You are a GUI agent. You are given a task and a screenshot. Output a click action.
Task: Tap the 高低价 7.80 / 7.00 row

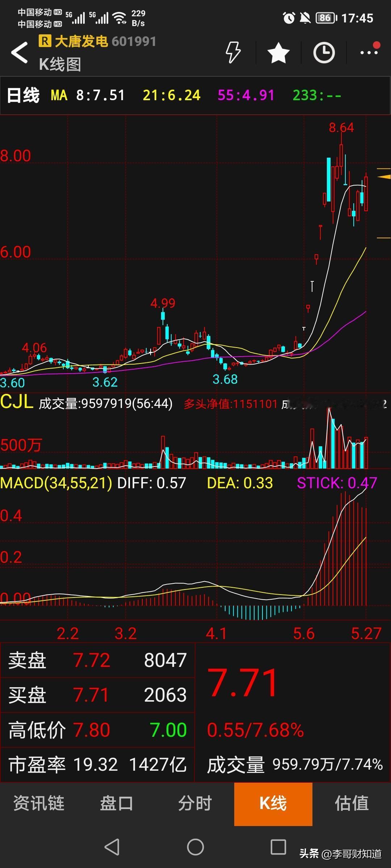97,730
